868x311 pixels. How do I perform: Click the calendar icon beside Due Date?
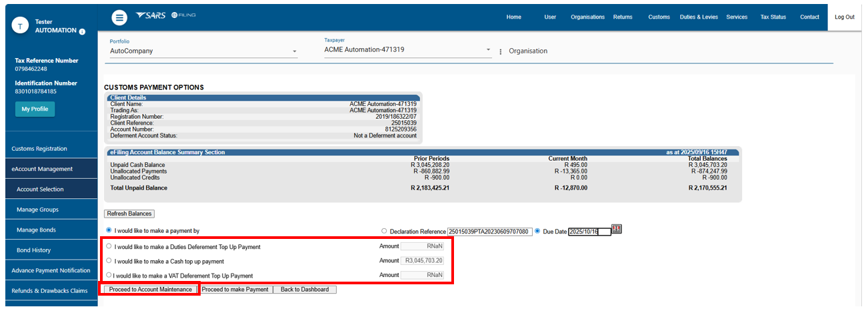pos(617,230)
